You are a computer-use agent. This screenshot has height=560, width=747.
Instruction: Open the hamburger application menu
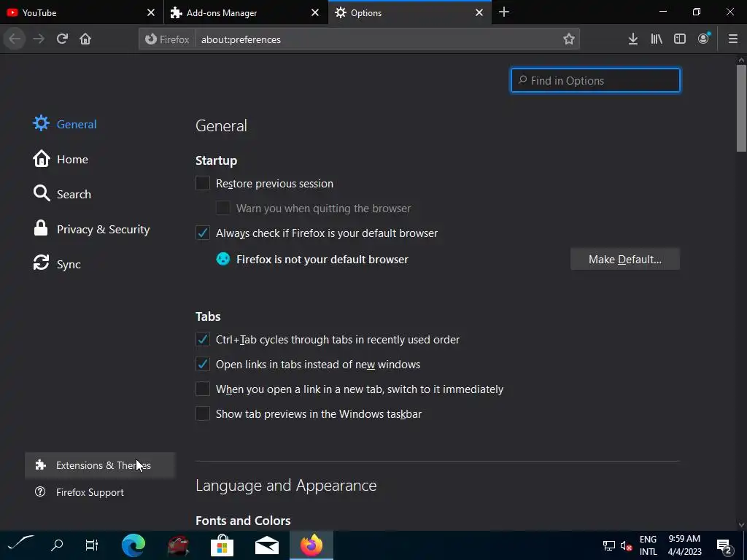[x=733, y=39]
